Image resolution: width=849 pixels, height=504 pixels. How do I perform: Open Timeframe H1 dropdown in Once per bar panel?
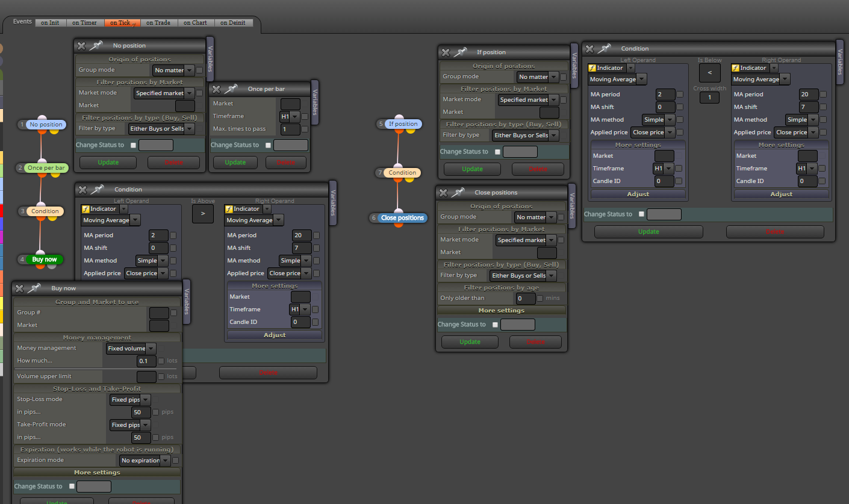coord(290,117)
